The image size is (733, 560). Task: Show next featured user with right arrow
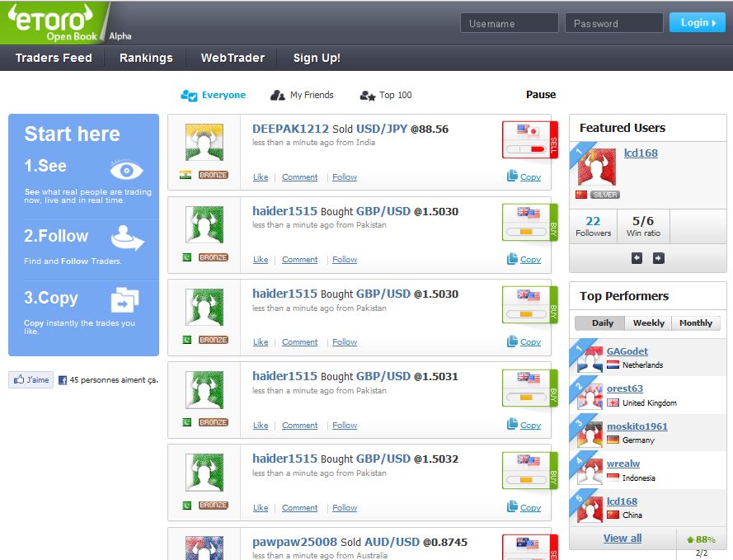click(x=658, y=258)
